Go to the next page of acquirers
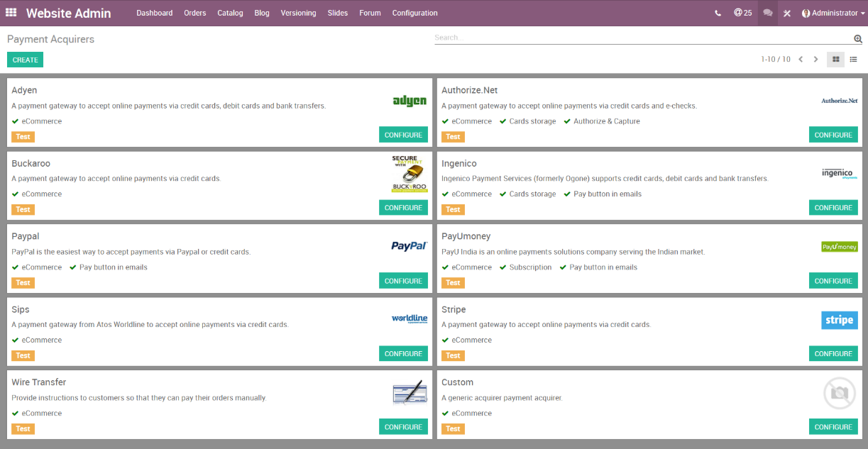Screen dimensions: 868x449 (815, 60)
